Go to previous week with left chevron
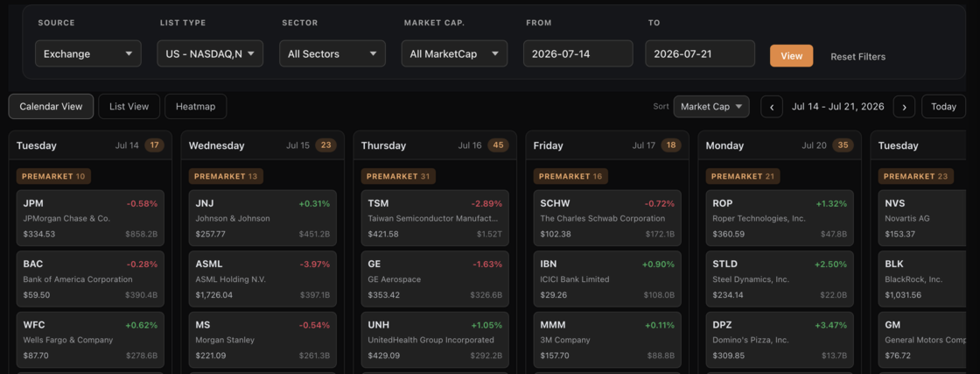This screenshot has width=980, height=374. [772, 106]
